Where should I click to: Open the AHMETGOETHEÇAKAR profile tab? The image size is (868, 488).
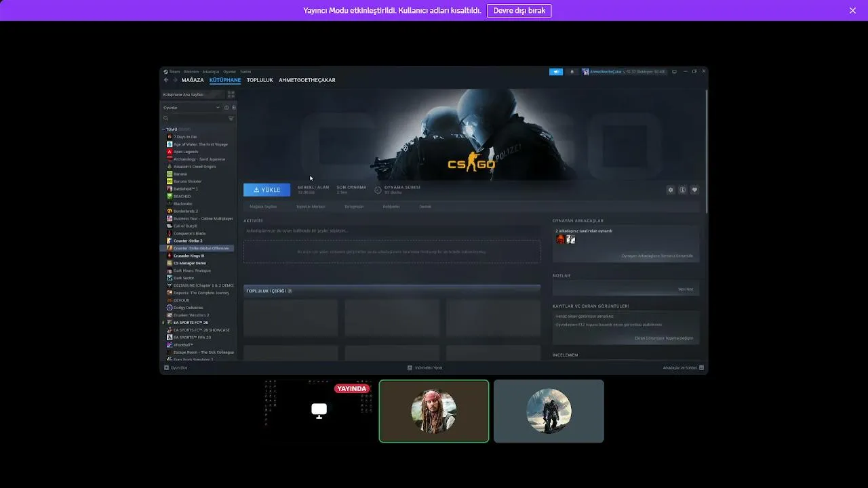click(307, 80)
